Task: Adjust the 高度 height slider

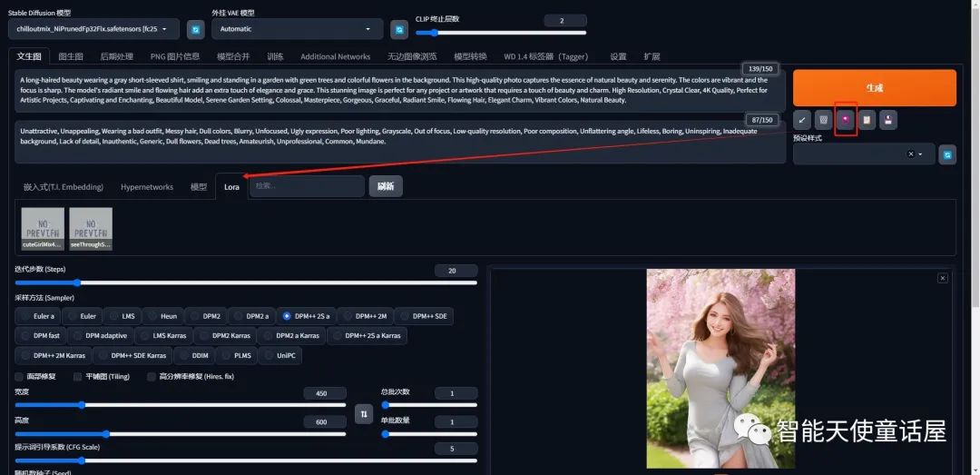Action: pos(180,434)
